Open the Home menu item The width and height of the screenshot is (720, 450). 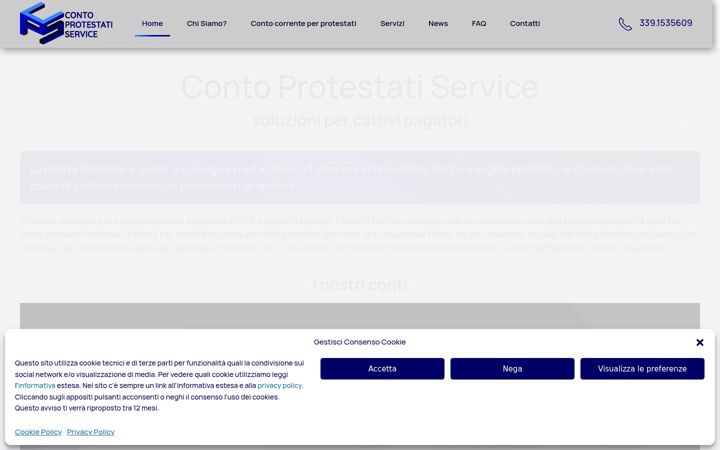click(x=152, y=23)
